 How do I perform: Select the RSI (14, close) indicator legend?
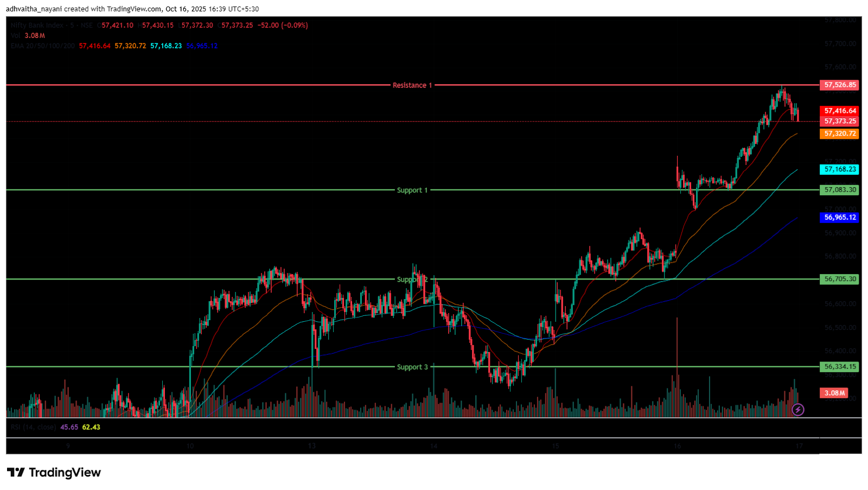[x=33, y=427]
